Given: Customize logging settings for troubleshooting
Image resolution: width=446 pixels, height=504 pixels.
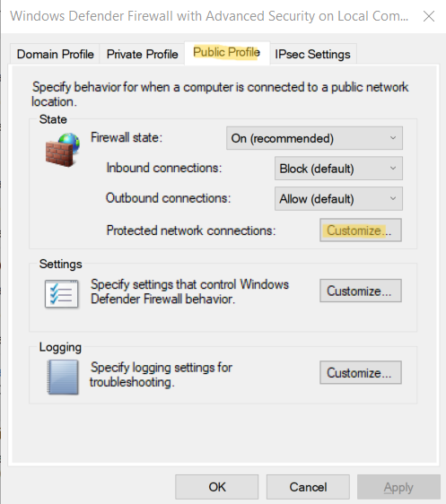Looking at the screenshot, I should 361,372.
